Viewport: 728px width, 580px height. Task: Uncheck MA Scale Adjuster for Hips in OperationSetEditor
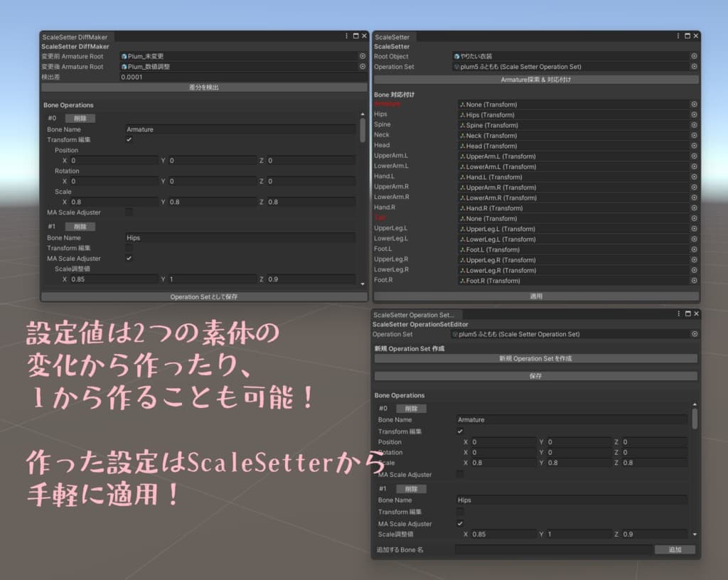point(460,524)
